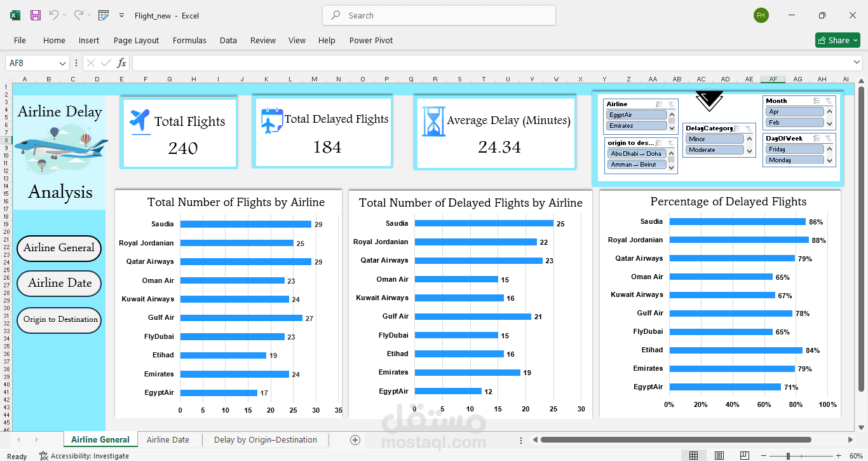Toggle multi-select on the DayOfWeek slicer

(x=817, y=138)
